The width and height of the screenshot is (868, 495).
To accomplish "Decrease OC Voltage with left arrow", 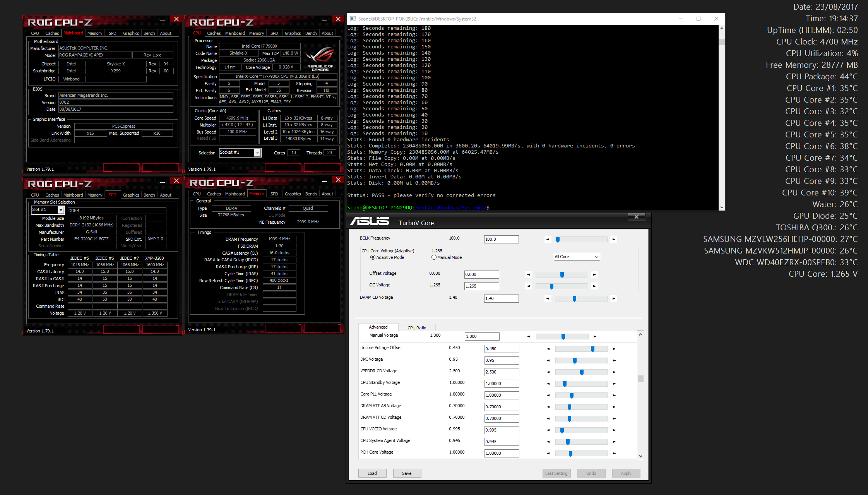I will click(x=528, y=286).
